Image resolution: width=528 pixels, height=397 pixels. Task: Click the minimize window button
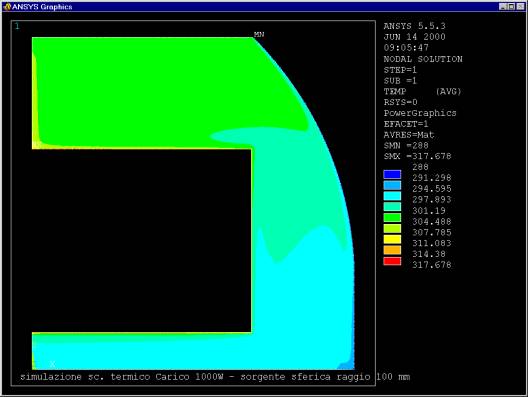point(503,6)
